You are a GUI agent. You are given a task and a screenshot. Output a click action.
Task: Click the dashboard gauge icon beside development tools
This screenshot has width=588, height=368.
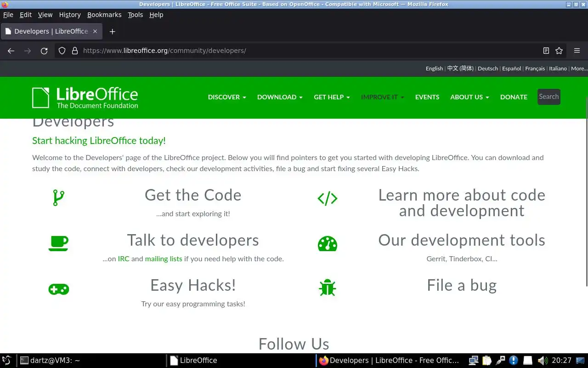point(328,243)
